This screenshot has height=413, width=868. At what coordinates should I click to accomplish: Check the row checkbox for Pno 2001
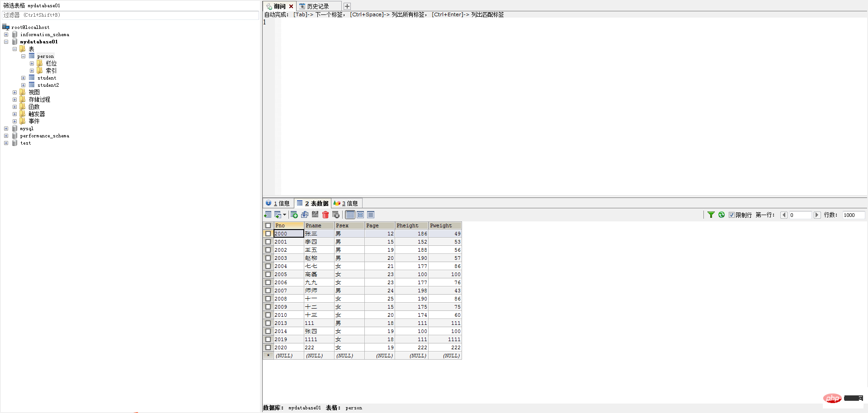coord(268,242)
